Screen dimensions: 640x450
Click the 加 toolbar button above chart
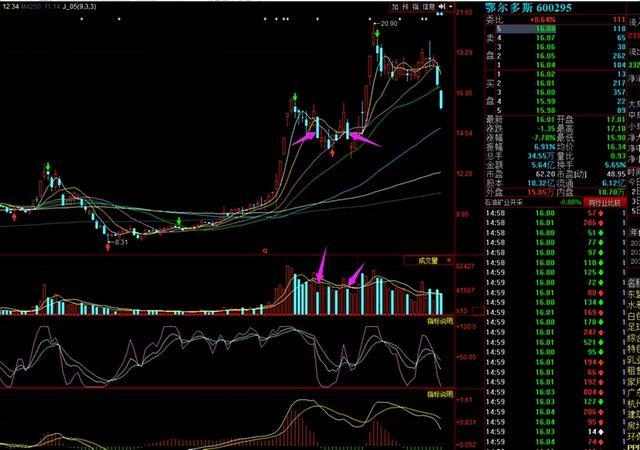(395, 7)
